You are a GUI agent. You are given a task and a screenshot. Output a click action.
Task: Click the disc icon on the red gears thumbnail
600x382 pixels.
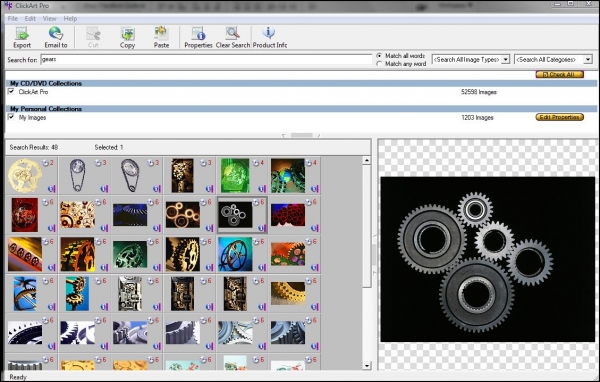coord(46,202)
